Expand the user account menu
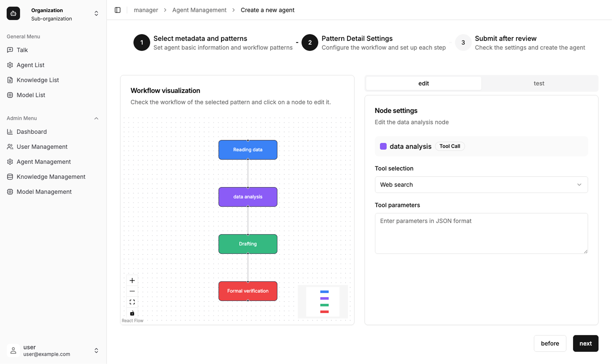 (96, 350)
